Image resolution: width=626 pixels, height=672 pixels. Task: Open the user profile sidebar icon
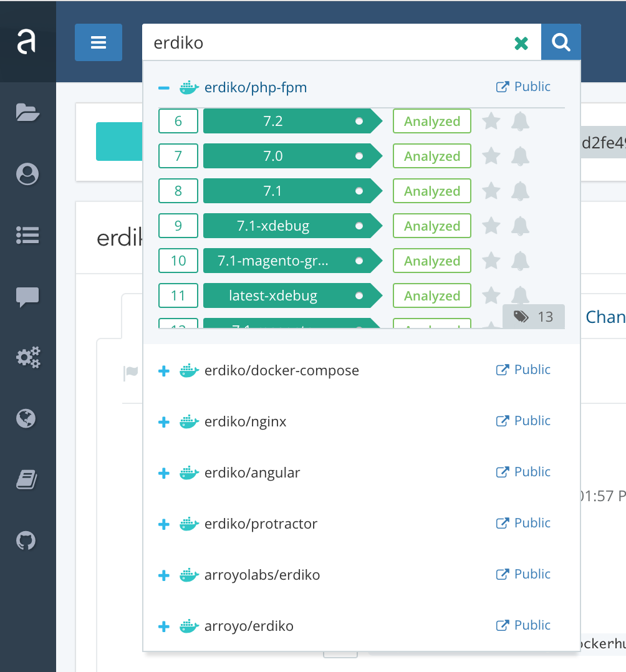27,174
